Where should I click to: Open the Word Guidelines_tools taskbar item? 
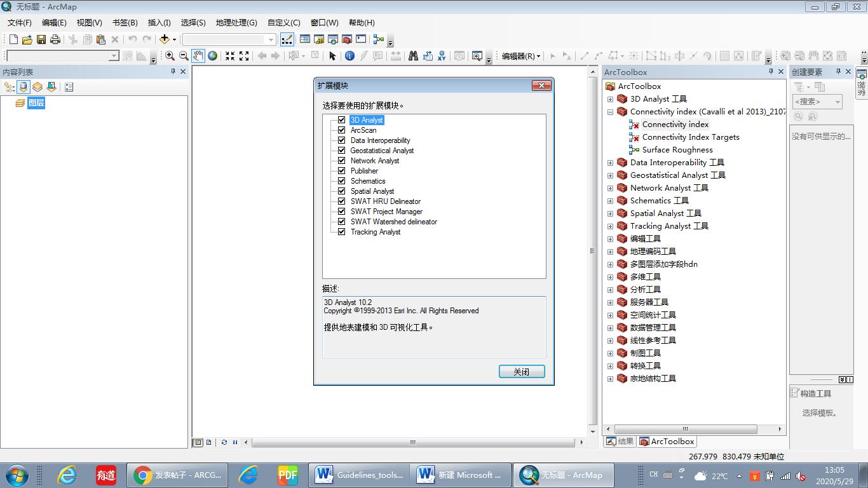360,475
